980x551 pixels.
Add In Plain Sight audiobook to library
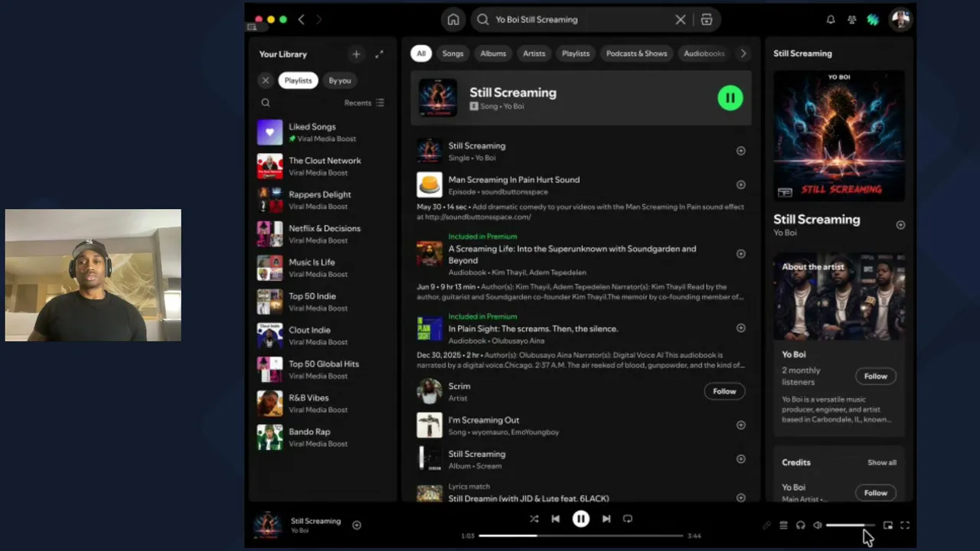740,328
